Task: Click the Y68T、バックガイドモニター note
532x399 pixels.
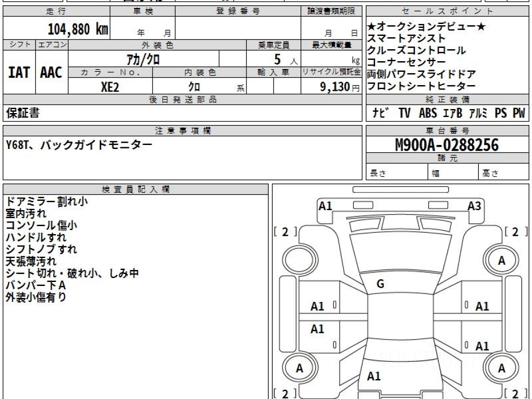Action: pyautogui.click(x=78, y=145)
